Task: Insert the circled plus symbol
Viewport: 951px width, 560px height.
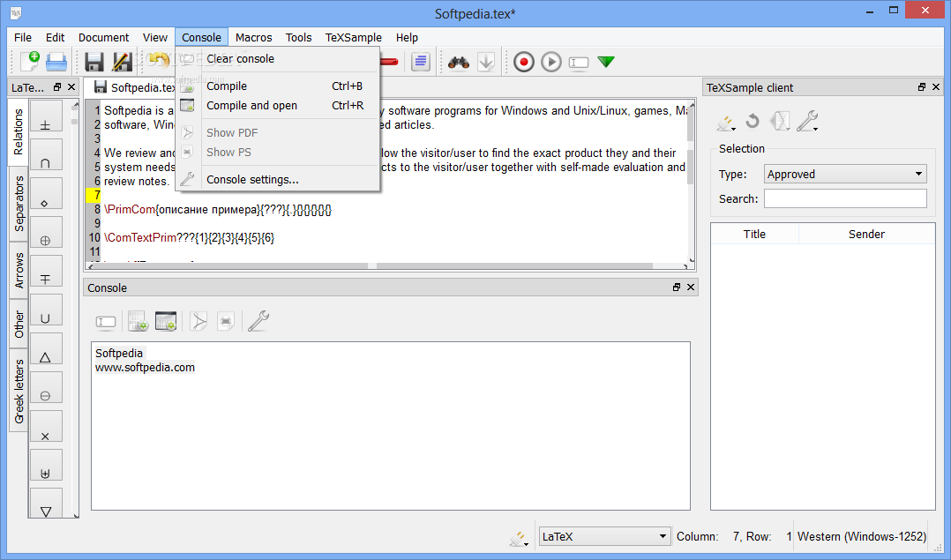Action: coord(46,232)
